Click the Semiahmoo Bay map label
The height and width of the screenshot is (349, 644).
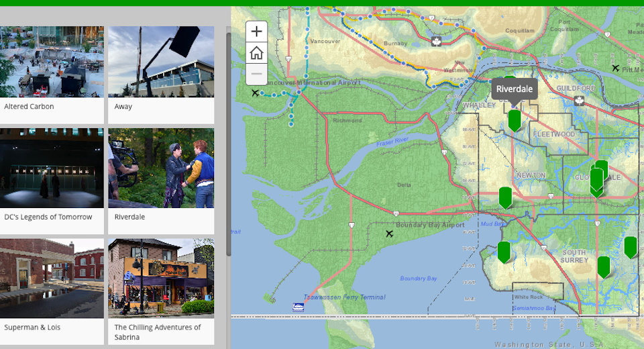coord(534,308)
